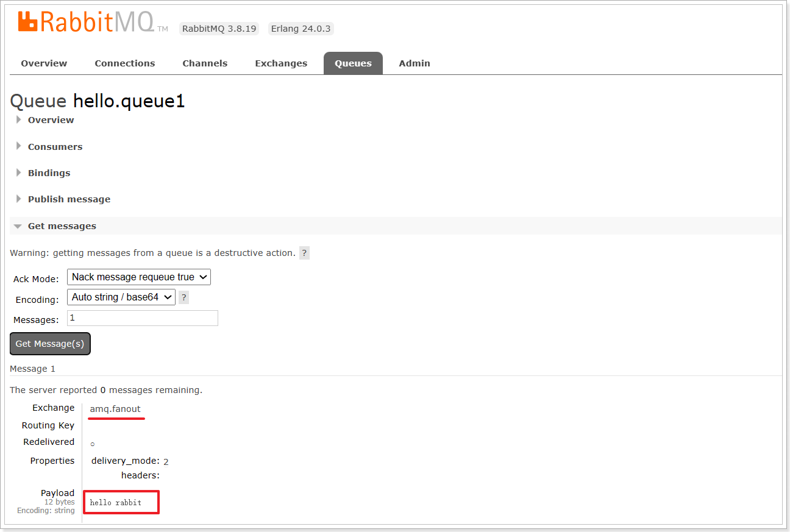This screenshot has width=790, height=532.
Task: Open the amq.fanout exchange link
Action: click(115, 409)
